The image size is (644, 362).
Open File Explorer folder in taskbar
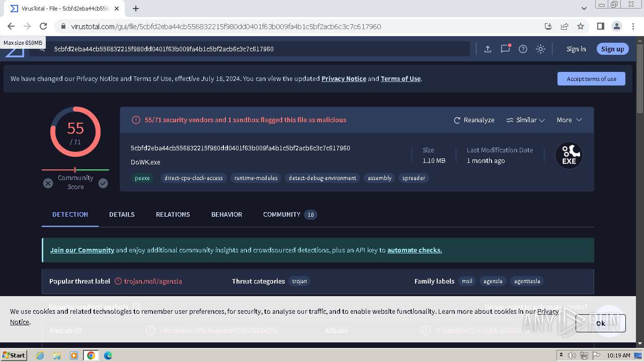[x=57, y=355]
